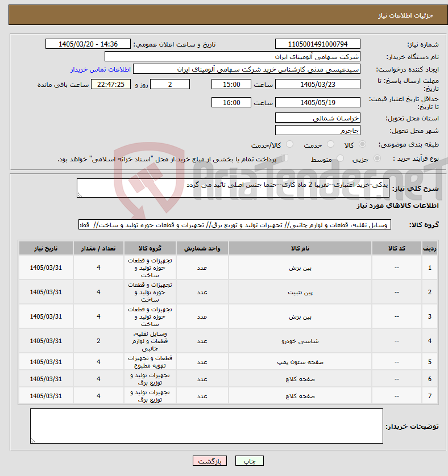Click شاسی خودرو item name
Screen dimensions: 448x476
(300, 341)
